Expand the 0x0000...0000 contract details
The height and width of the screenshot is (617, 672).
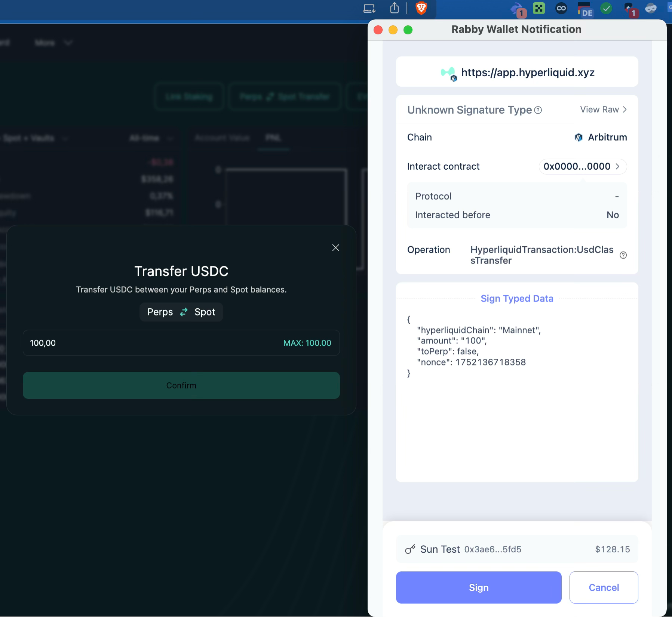tap(582, 166)
